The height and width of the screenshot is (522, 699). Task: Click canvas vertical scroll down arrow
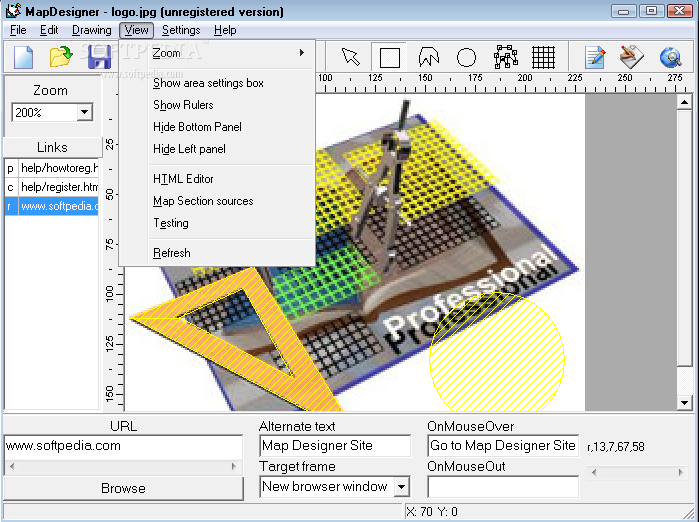pos(684,403)
